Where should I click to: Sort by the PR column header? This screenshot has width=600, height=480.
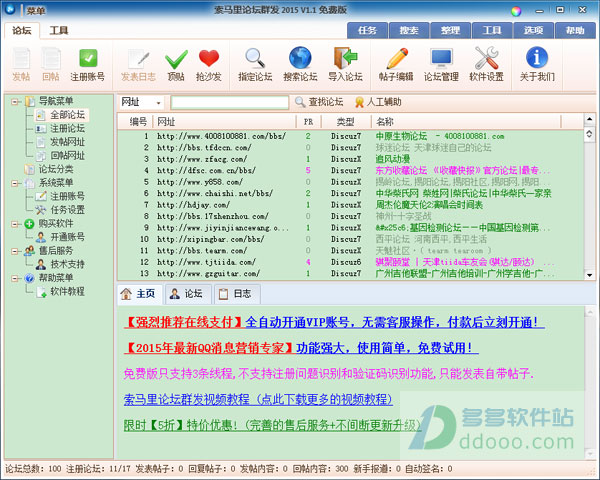pos(308,122)
